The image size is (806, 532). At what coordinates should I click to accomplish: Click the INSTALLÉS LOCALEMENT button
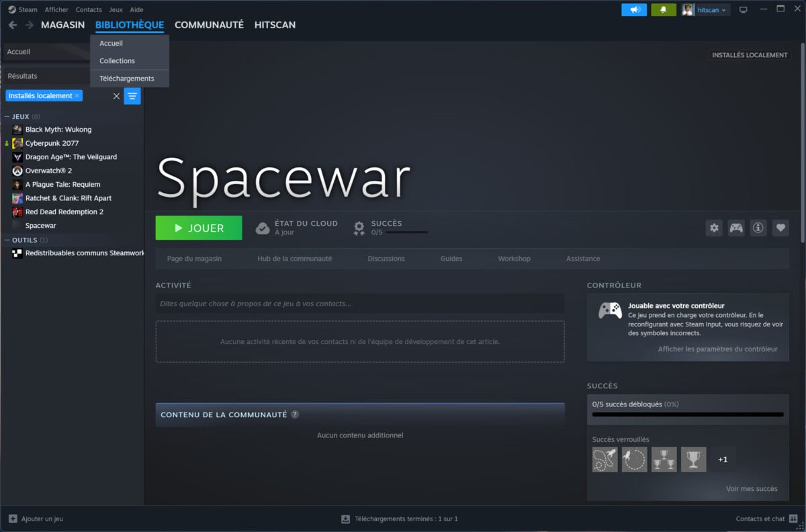click(750, 55)
